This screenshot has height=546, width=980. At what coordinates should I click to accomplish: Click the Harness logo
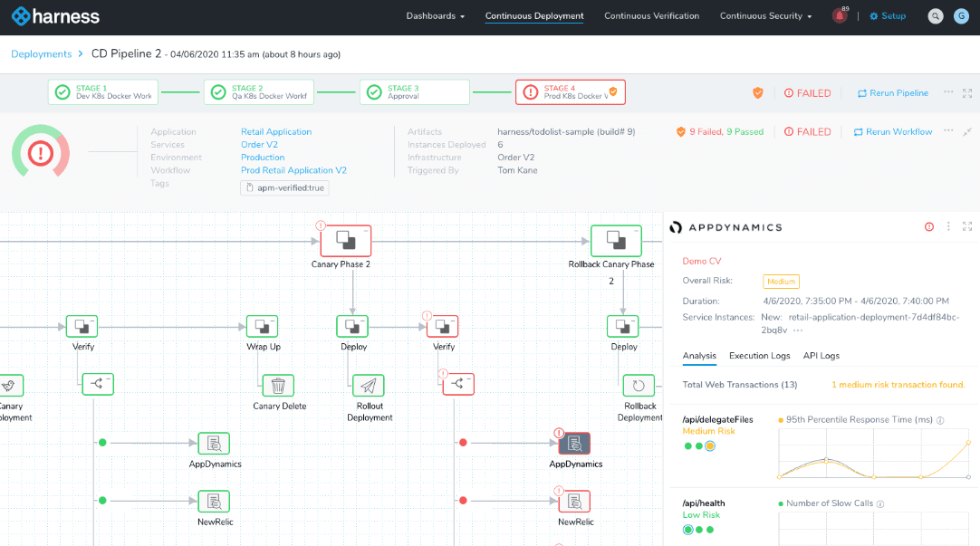tap(55, 16)
